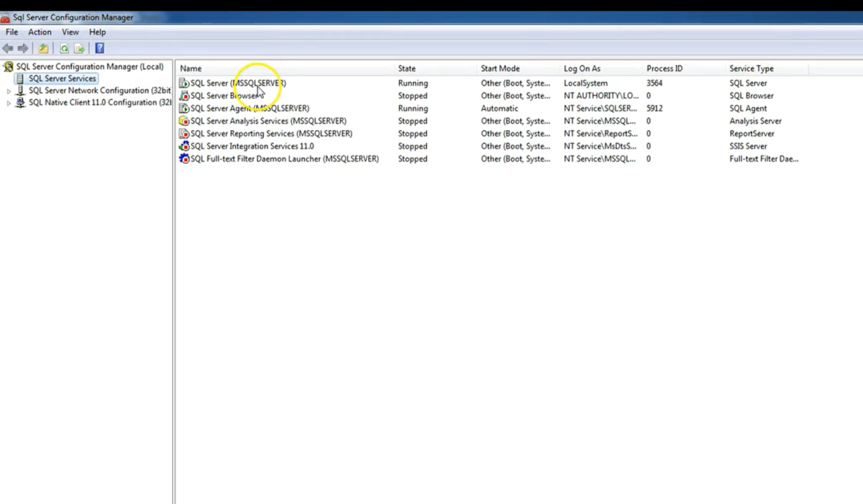Open the Help menu
The height and width of the screenshot is (504, 863).
pos(97,32)
